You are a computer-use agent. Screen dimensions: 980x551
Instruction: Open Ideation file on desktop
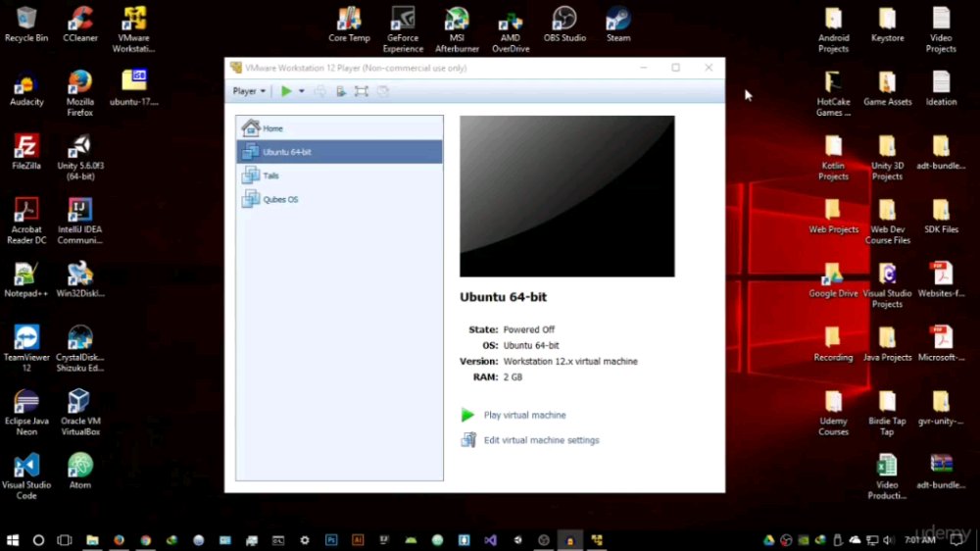941,89
